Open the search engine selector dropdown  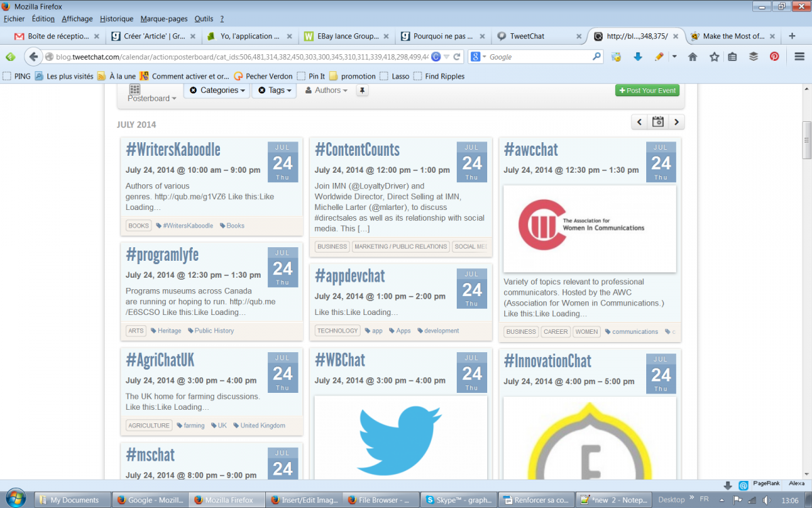(477, 57)
